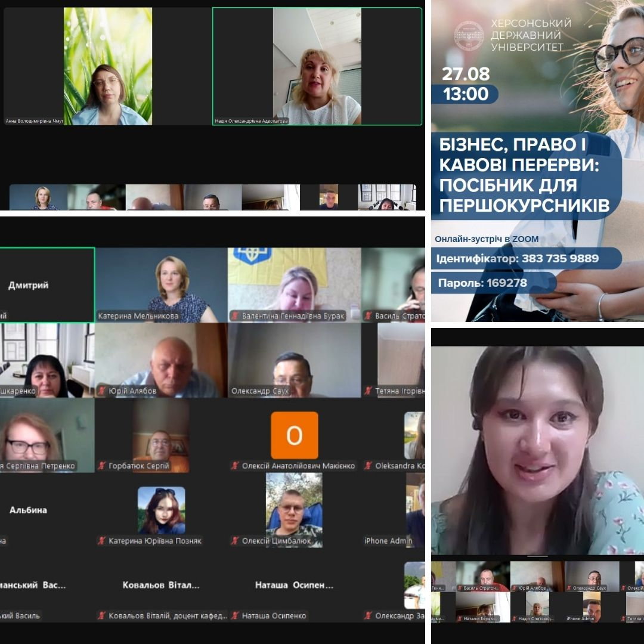Click muted mic icon beside Юрій Алябов in gallery

(101, 391)
